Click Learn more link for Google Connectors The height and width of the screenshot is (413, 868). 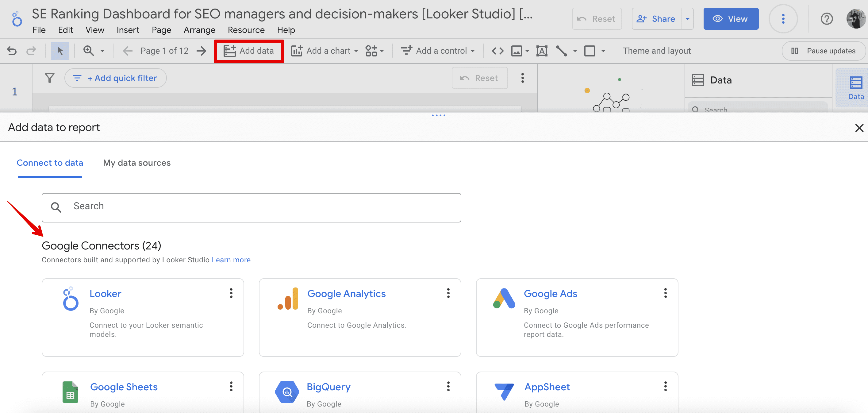click(x=231, y=260)
